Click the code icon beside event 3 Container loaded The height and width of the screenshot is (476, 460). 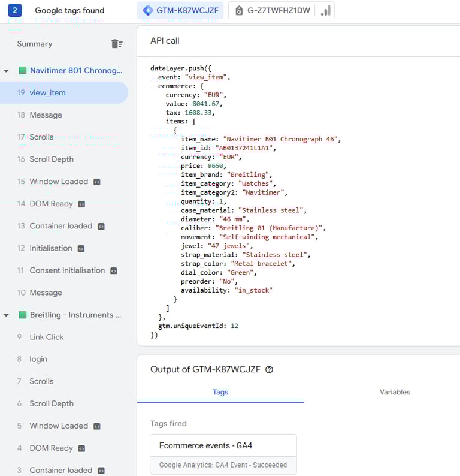(x=101, y=471)
